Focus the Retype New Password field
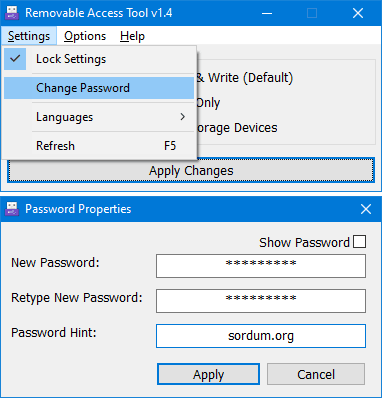Screen dimensions: 382x398 pos(261,301)
